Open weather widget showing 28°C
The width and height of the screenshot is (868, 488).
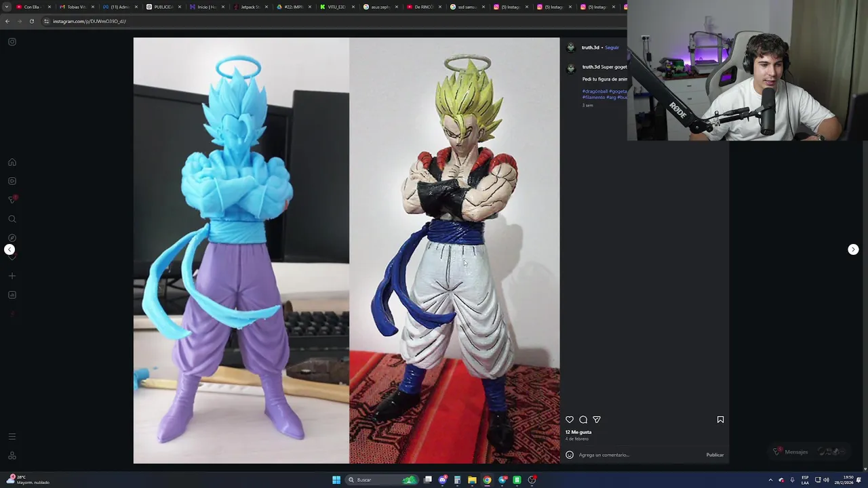coord(27,480)
